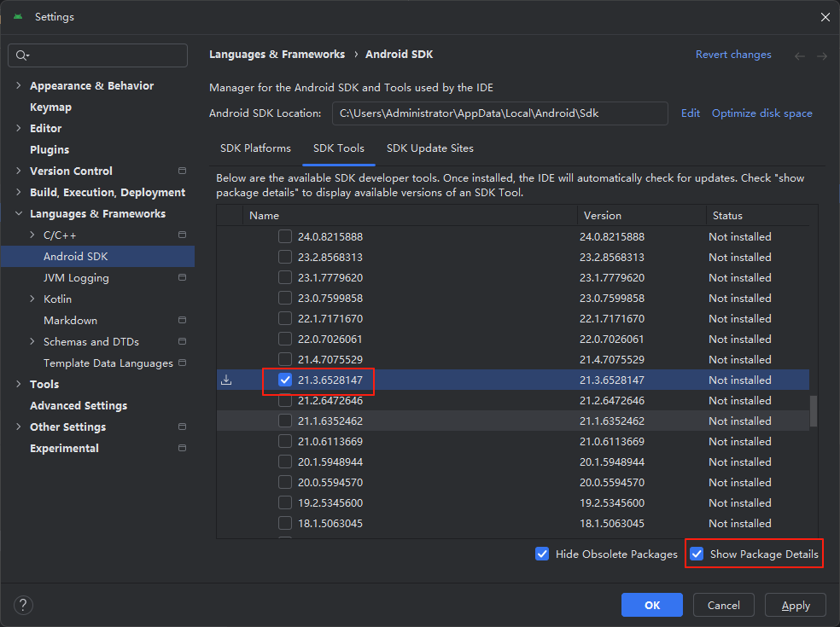The width and height of the screenshot is (840, 627).
Task: Expand Schemas and DTDs node
Action: [32, 341]
